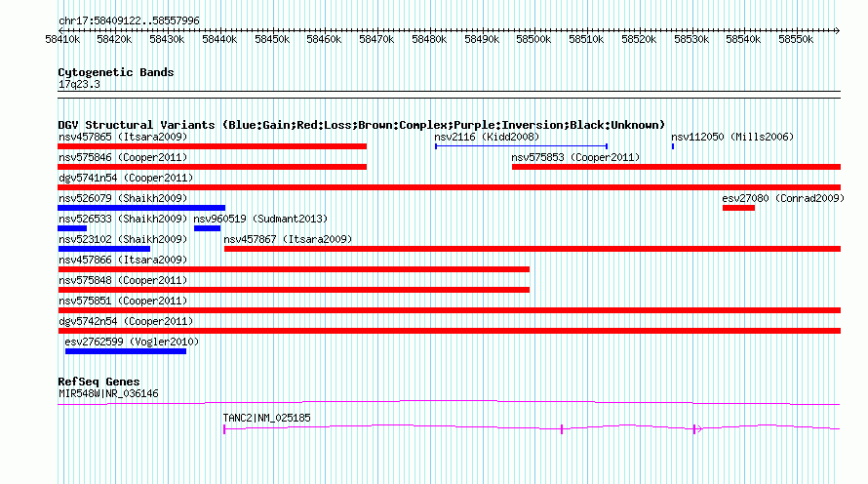This screenshot has height=484, width=868.
Task: Click the short blue bar under nsv526533
Action: tap(72, 228)
